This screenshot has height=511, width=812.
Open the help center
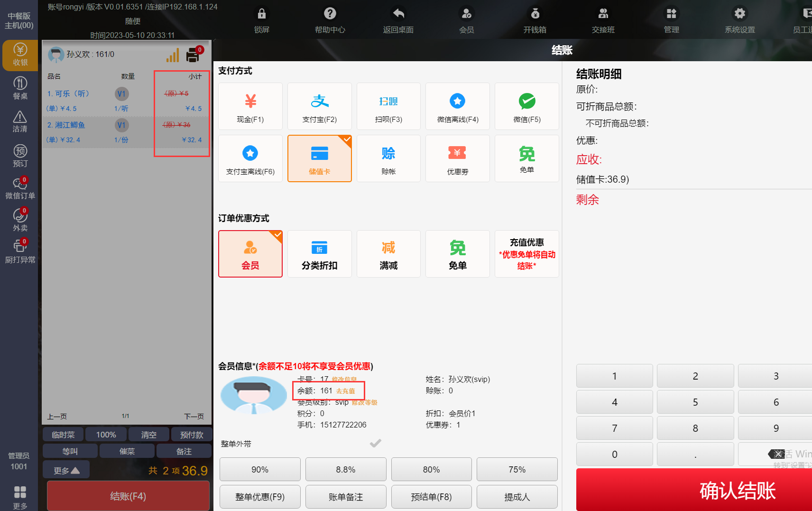click(330, 20)
